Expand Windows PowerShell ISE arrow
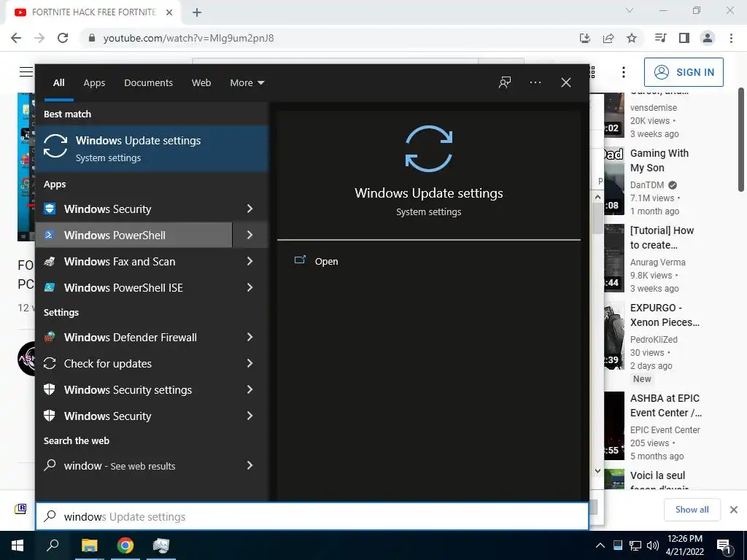Image resolution: width=747 pixels, height=560 pixels. [250, 287]
